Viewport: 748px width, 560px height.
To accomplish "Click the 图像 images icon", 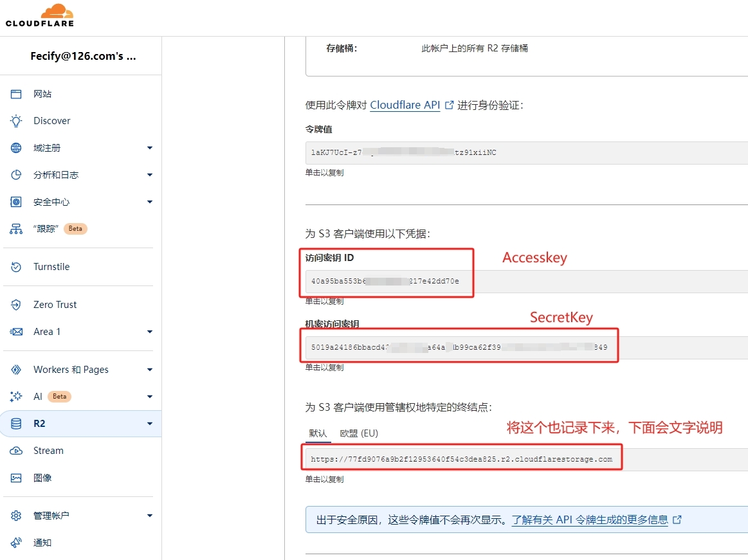I will tap(16, 478).
